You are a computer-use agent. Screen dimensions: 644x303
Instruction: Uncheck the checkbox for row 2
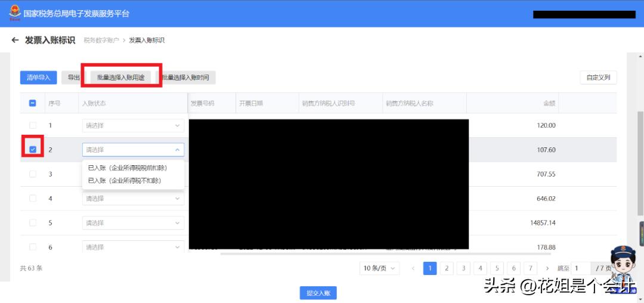pyautogui.click(x=33, y=150)
